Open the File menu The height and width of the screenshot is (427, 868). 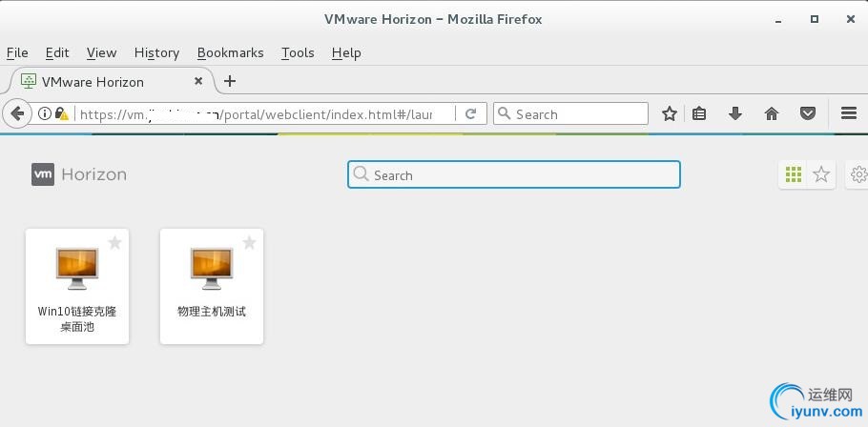[17, 52]
